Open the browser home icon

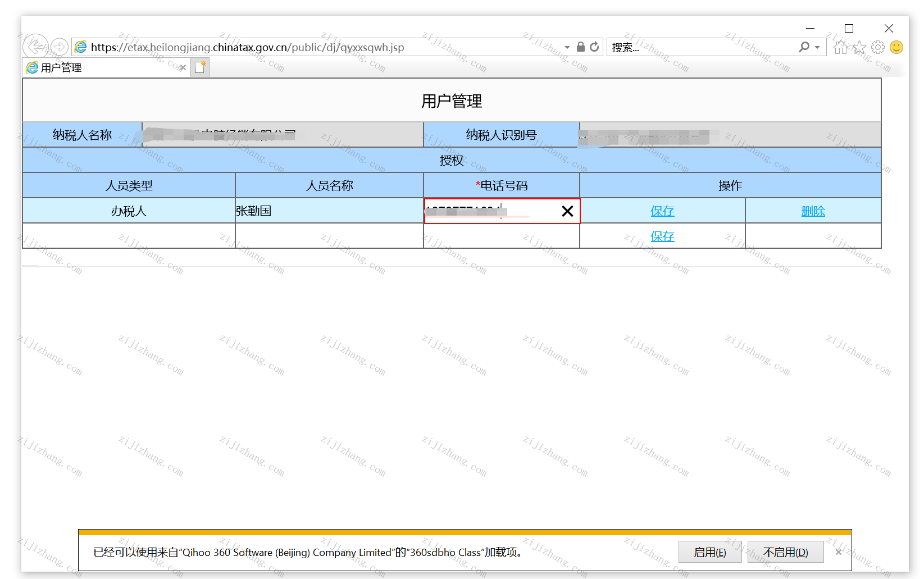pos(841,47)
